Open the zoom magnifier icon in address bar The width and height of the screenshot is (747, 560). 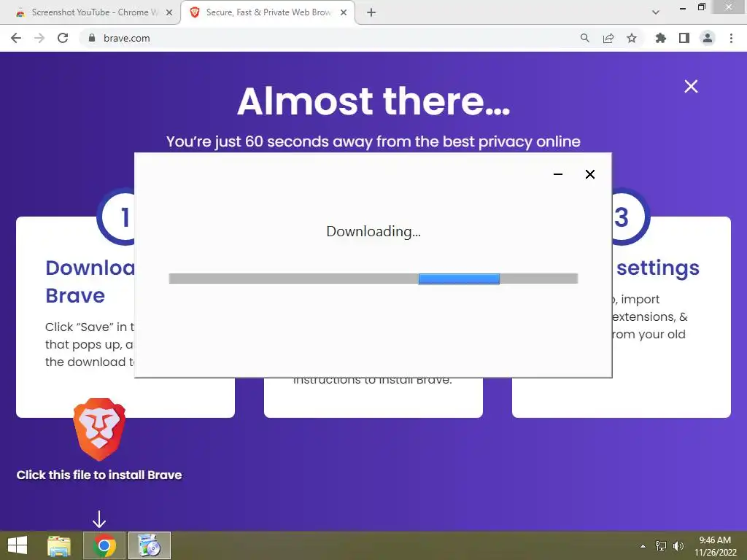click(585, 38)
